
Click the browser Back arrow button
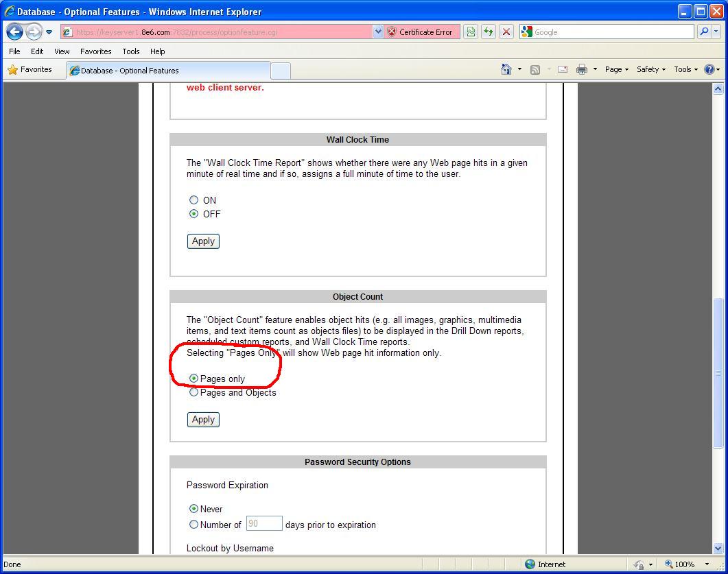pyautogui.click(x=15, y=32)
